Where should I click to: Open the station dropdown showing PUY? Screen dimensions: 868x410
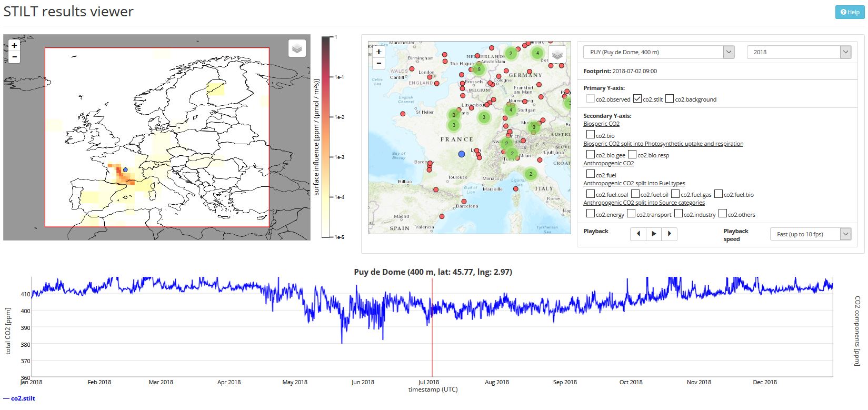(659, 52)
